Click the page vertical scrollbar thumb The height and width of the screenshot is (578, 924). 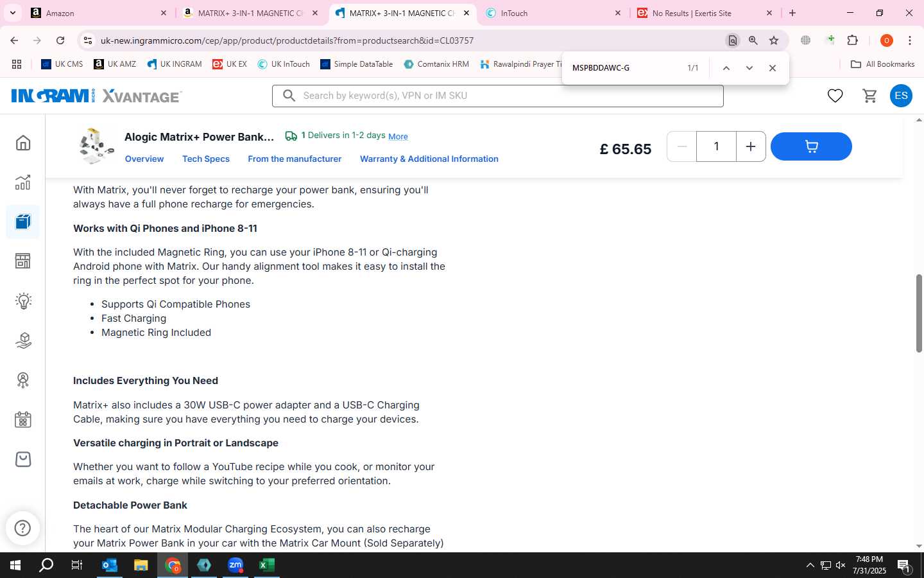pos(919,313)
